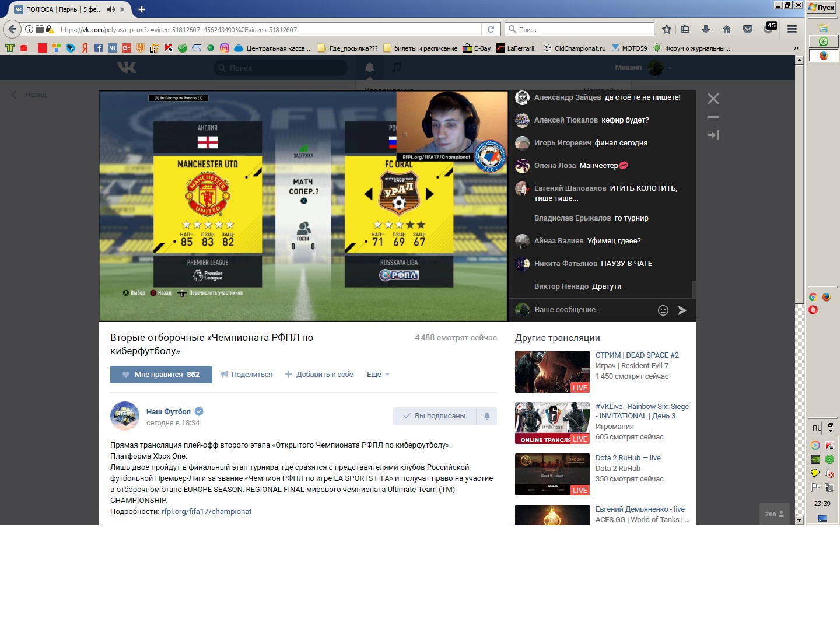
Task: Open the Центральная касса bookmark
Action: [x=273, y=48]
